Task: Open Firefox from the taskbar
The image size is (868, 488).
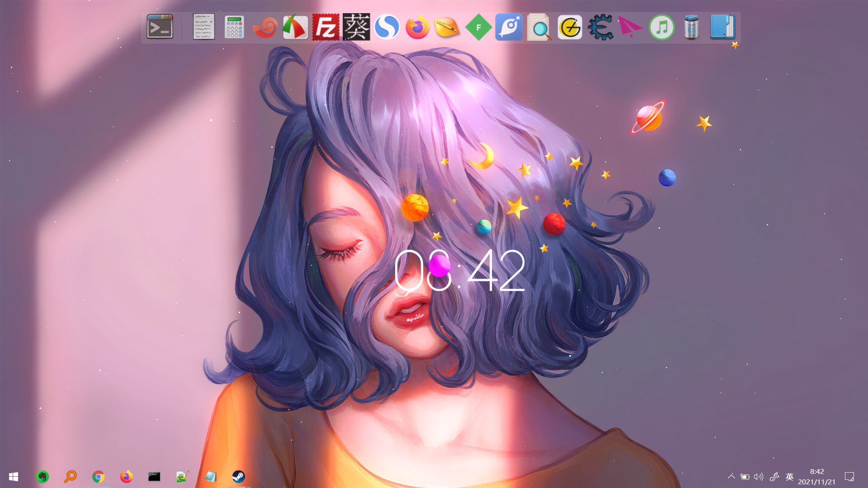Action: click(126, 477)
